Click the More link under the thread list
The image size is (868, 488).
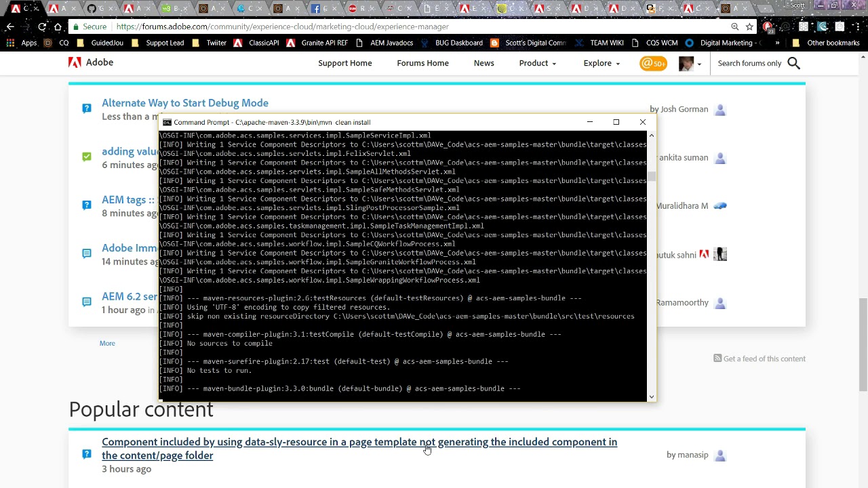(107, 343)
